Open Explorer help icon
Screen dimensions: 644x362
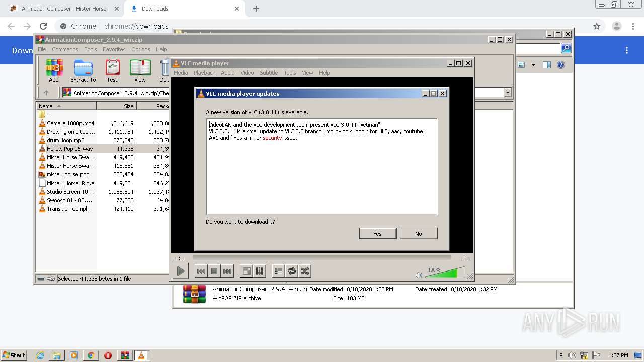coord(561,65)
